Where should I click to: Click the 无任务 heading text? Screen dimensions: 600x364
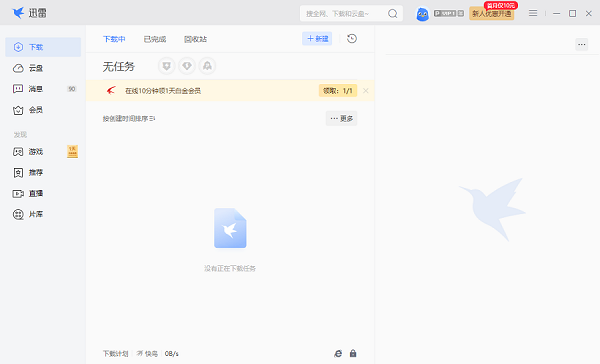click(x=119, y=67)
